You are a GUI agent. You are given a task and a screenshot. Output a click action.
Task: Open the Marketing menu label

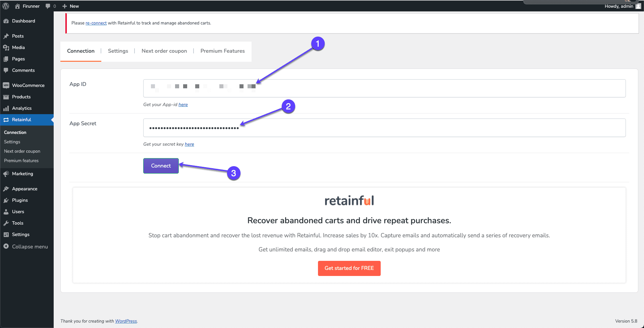22,174
